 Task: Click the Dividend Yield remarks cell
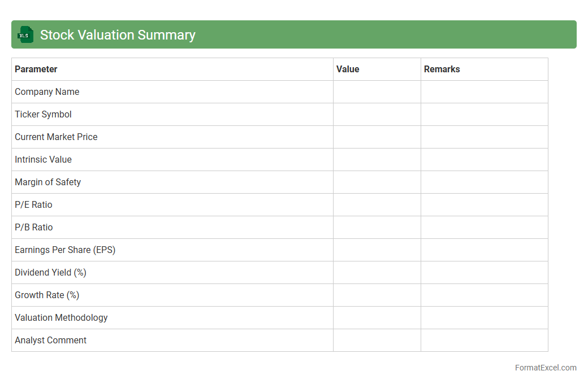point(484,273)
